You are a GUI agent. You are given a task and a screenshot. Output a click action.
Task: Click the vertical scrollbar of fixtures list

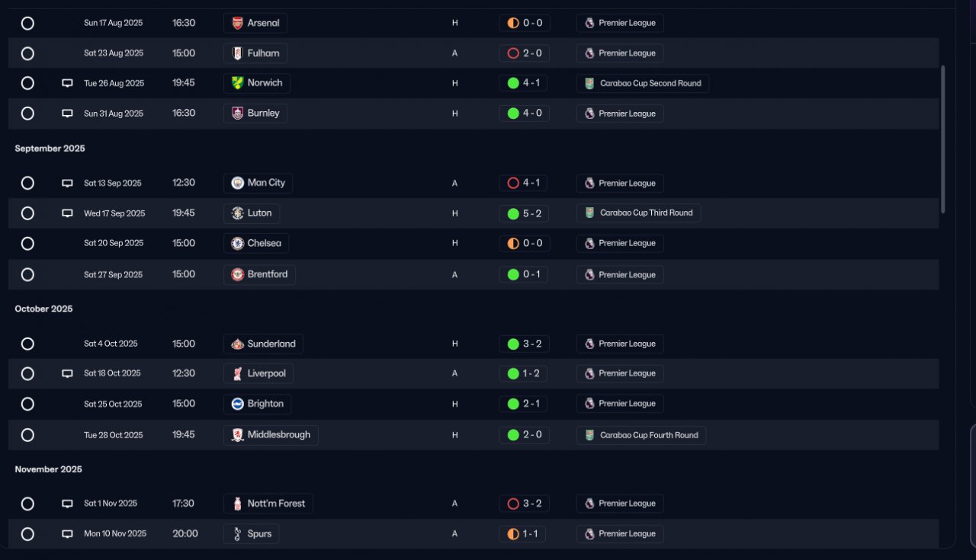pos(943,137)
